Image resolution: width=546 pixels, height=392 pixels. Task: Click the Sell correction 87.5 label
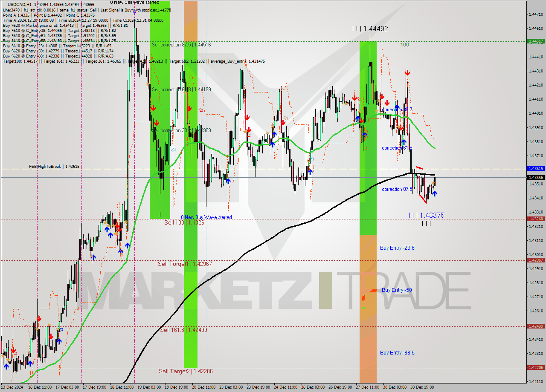[x=181, y=44]
